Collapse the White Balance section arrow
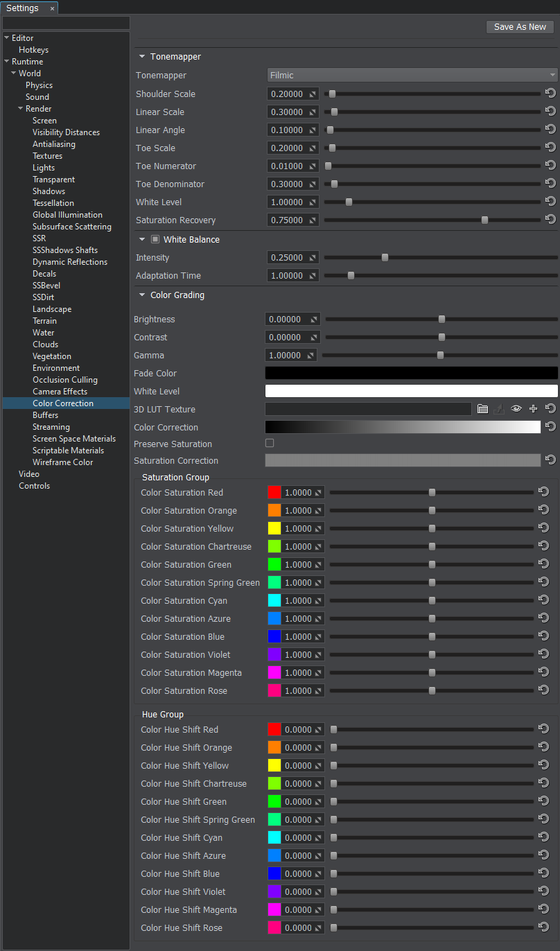Screen dimensions: 560x951 coord(142,239)
